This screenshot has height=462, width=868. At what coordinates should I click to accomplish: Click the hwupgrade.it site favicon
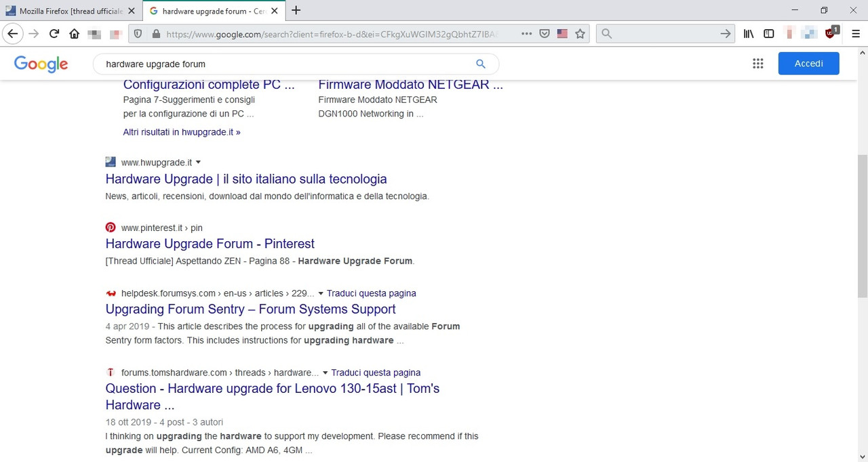(111, 162)
